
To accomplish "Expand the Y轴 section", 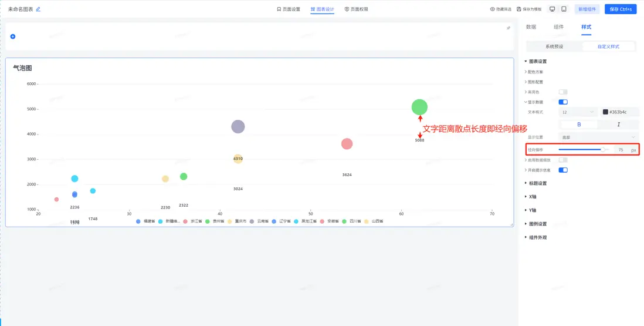I will click(x=530, y=210).
